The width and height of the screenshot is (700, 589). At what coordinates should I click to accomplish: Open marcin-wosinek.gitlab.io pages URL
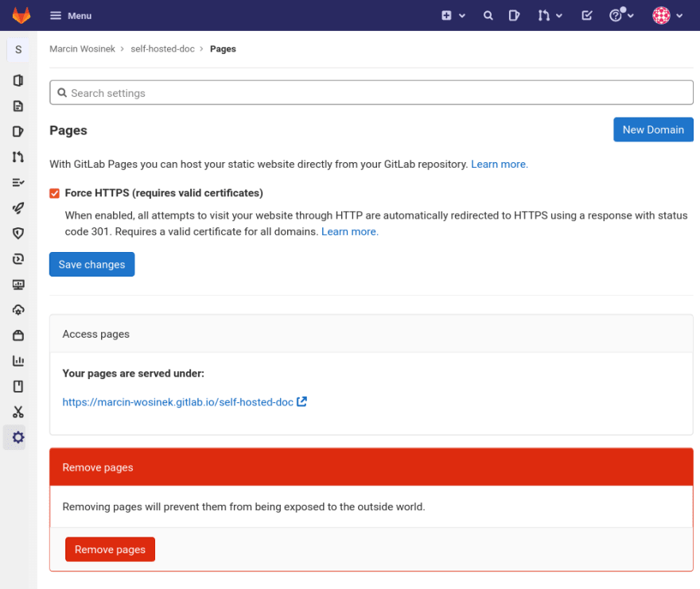coord(177,402)
